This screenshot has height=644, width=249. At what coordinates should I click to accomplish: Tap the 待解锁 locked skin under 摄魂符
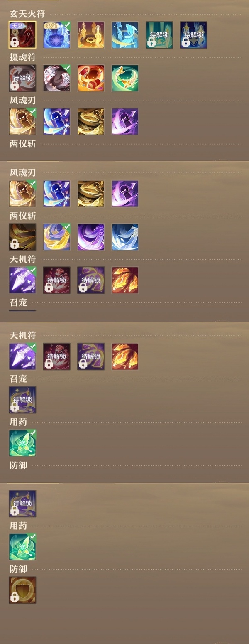click(x=22, y=78)
